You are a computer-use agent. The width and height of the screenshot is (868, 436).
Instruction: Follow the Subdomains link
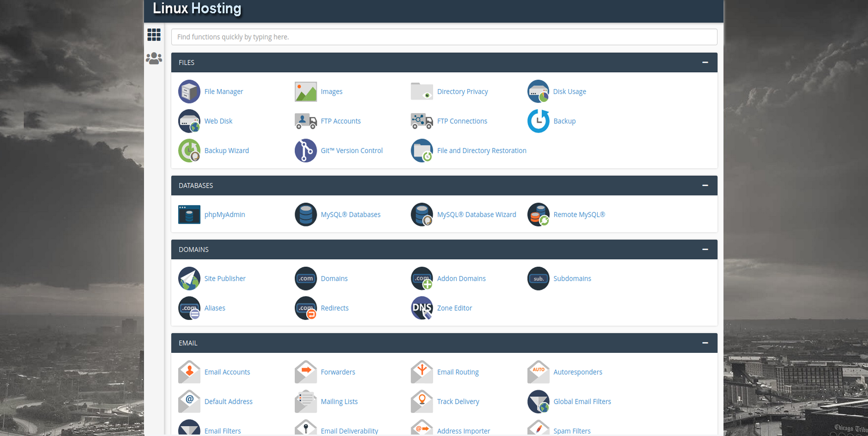573,279
